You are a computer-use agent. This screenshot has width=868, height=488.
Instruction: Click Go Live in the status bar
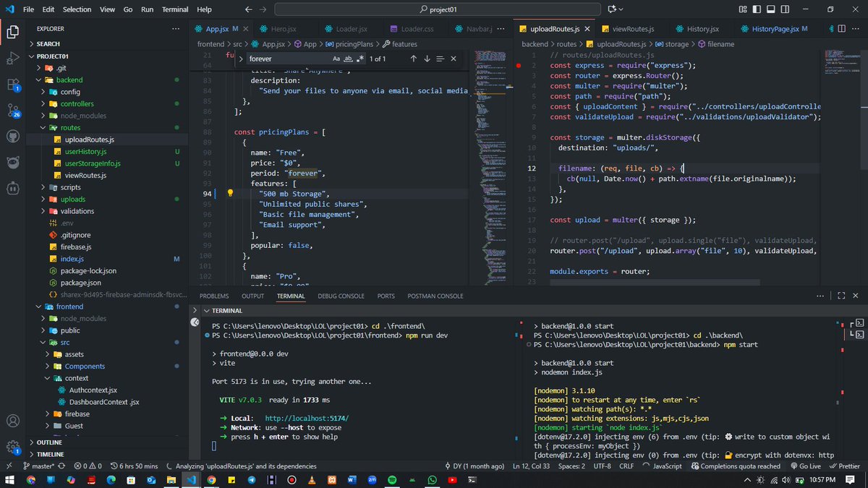pyautogui.click(x=810, y=466)
